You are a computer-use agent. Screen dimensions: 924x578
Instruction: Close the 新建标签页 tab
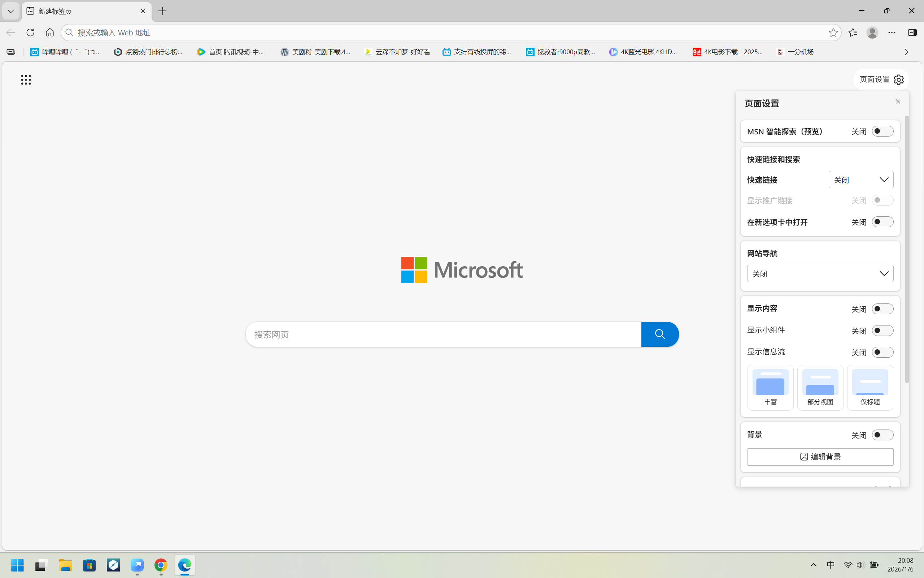[x=143, y=11]
